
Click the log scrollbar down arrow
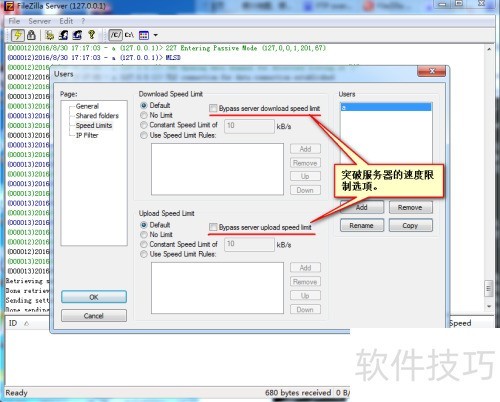[x=489, y=306]
